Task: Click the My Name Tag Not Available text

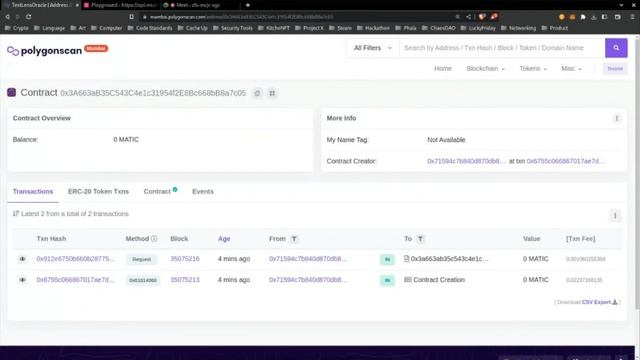Action: pos(446,140)
